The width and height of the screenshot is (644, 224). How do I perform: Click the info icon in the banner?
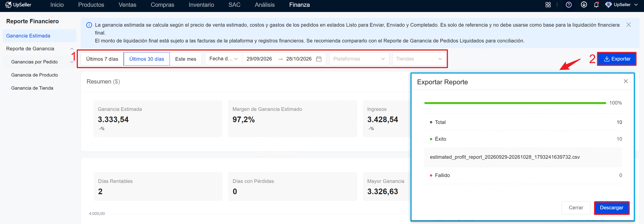click(x=89, y=25)
